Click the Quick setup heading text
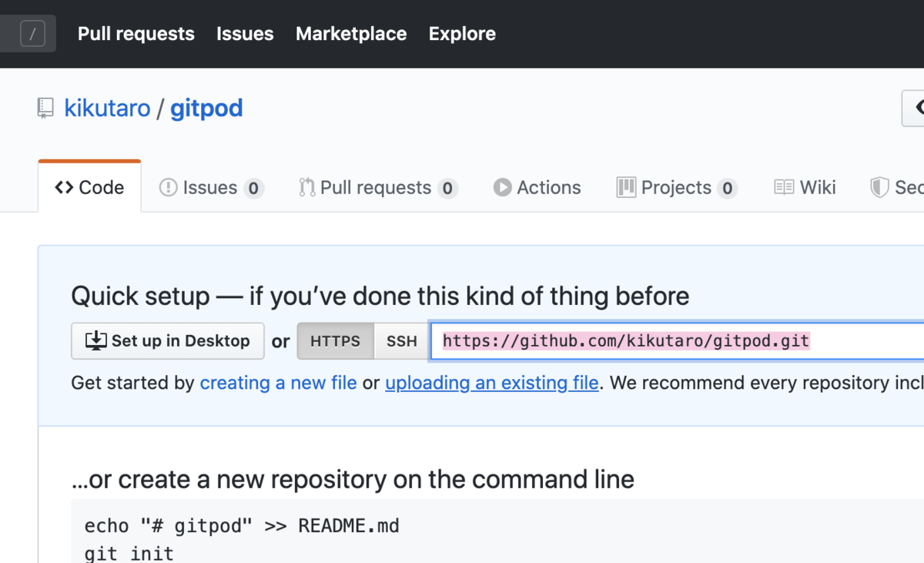The width and height of the screenshot is (924, 563). pos(380,296)
